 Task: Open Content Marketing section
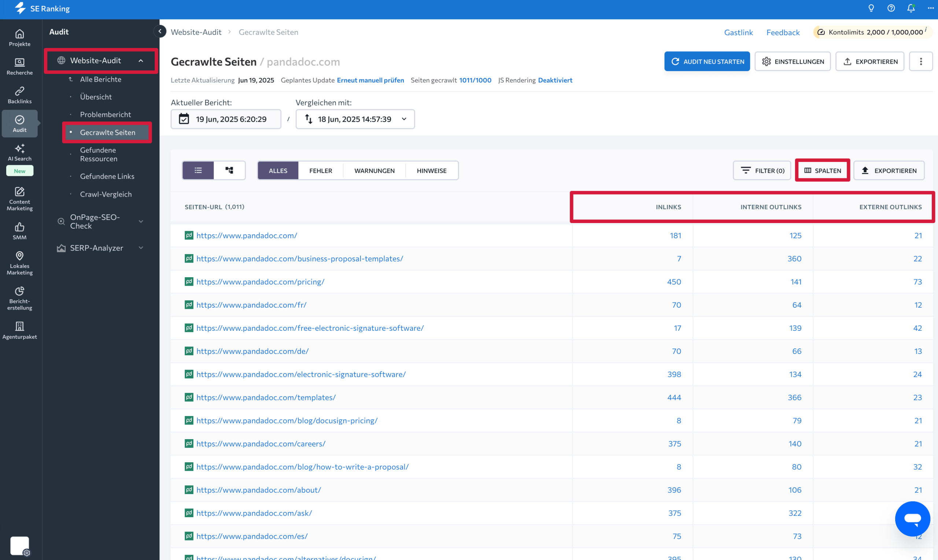pyautogui.click(x=20, y=199)
